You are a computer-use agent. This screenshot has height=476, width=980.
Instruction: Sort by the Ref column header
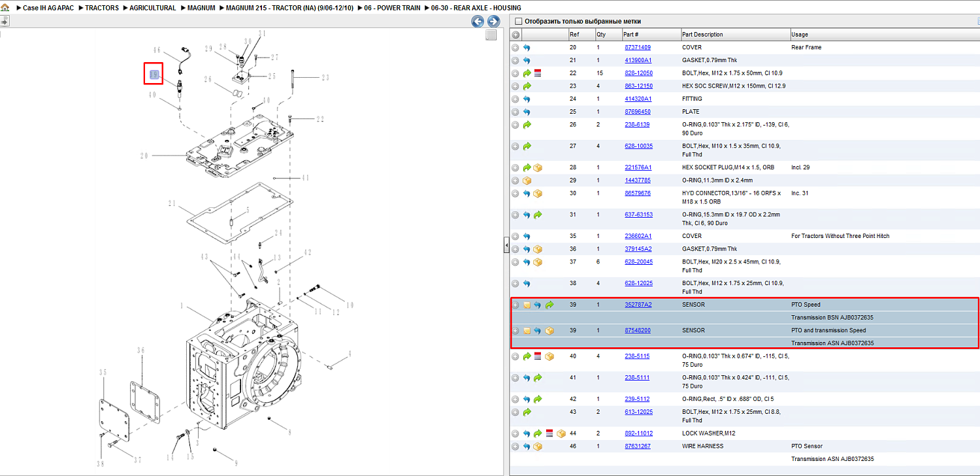pyautogui.click(x=574, y=35)
